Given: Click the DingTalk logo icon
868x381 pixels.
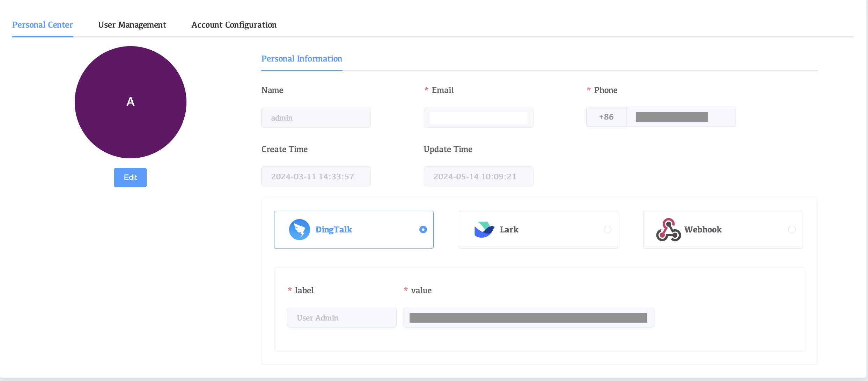Looking at the screenshot, I should coord(299,230).
